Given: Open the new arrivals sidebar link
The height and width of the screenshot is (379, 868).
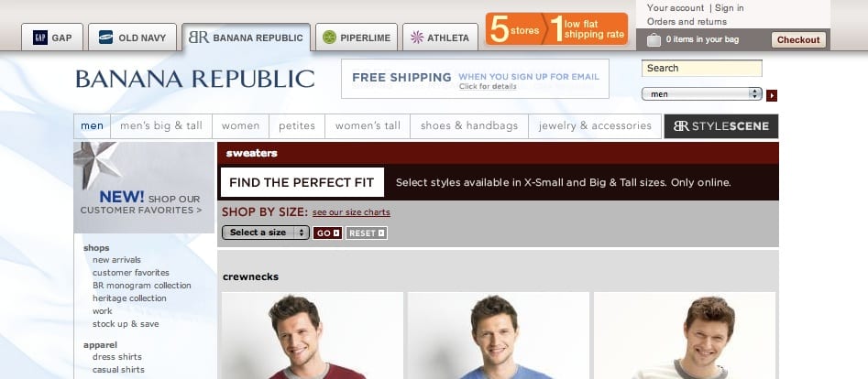Looking at the screenshot, I should (x=116, y=260).
